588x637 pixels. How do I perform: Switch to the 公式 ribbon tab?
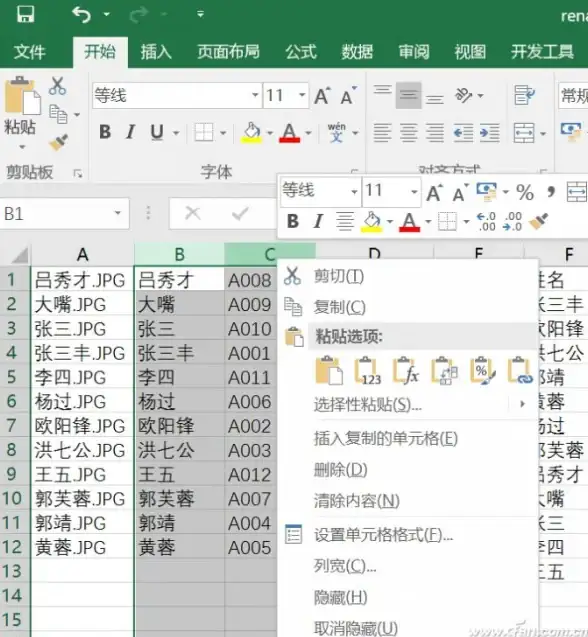pos(301,52)
